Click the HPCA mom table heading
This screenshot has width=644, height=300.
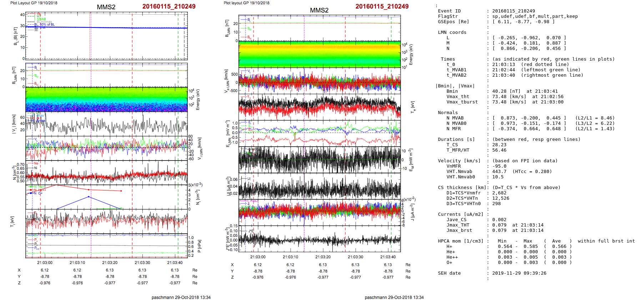point(461,241)
